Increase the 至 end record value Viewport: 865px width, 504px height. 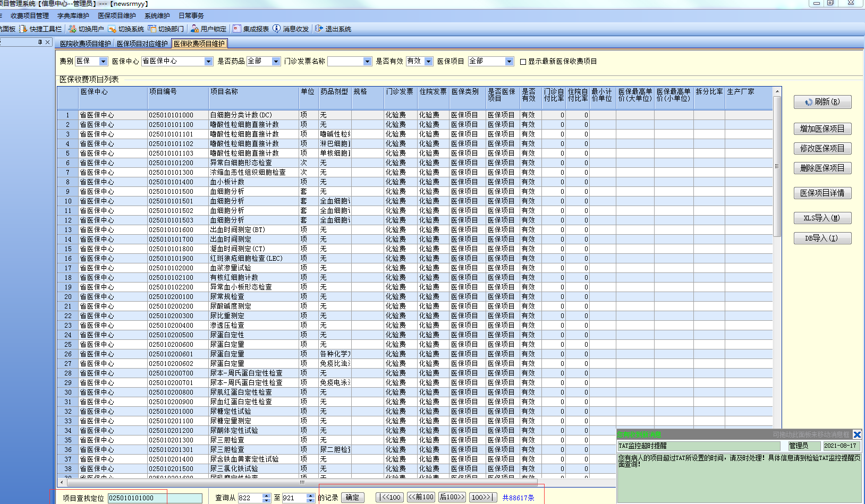(x=311, y=496)
